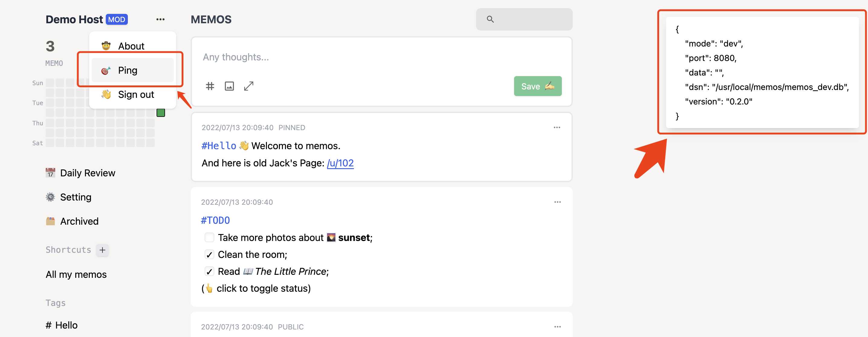Upload an image using the picture icon
This screenshot has height=337, width=868.
229,86
